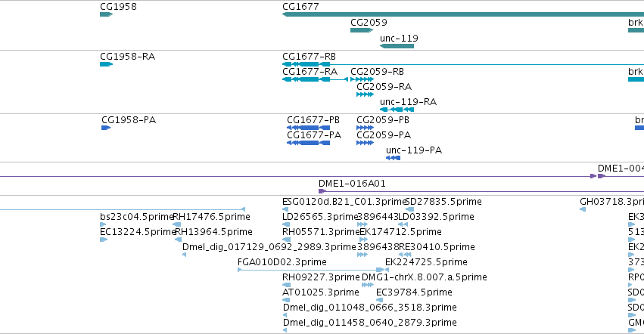Select the CG2059-PA protein arrows

coord(365,143)
